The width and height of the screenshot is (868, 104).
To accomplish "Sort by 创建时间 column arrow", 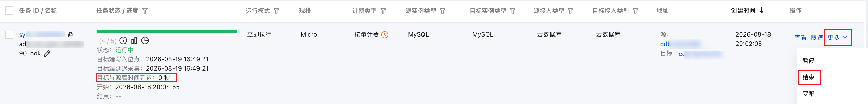I will tap(761, 11).
